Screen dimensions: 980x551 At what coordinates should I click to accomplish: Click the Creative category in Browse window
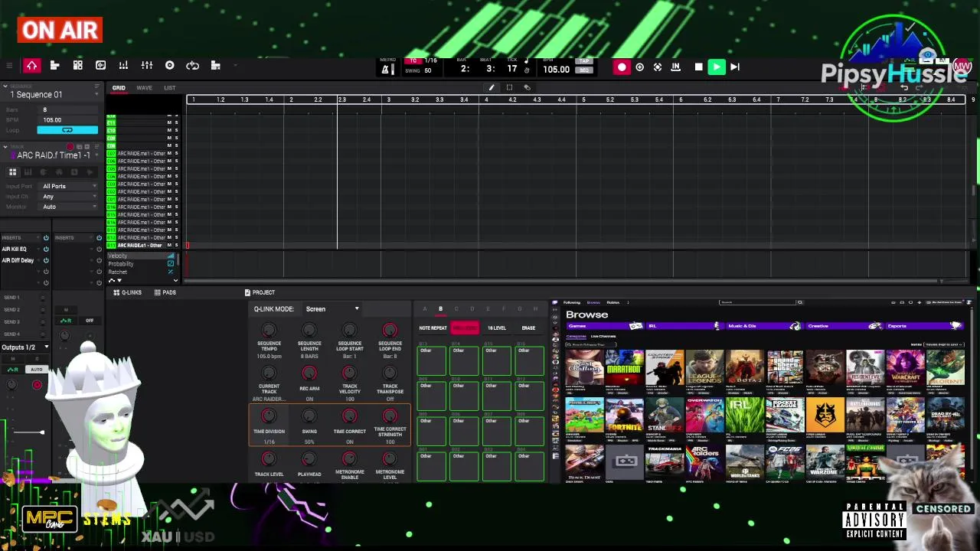pos(843,326)
